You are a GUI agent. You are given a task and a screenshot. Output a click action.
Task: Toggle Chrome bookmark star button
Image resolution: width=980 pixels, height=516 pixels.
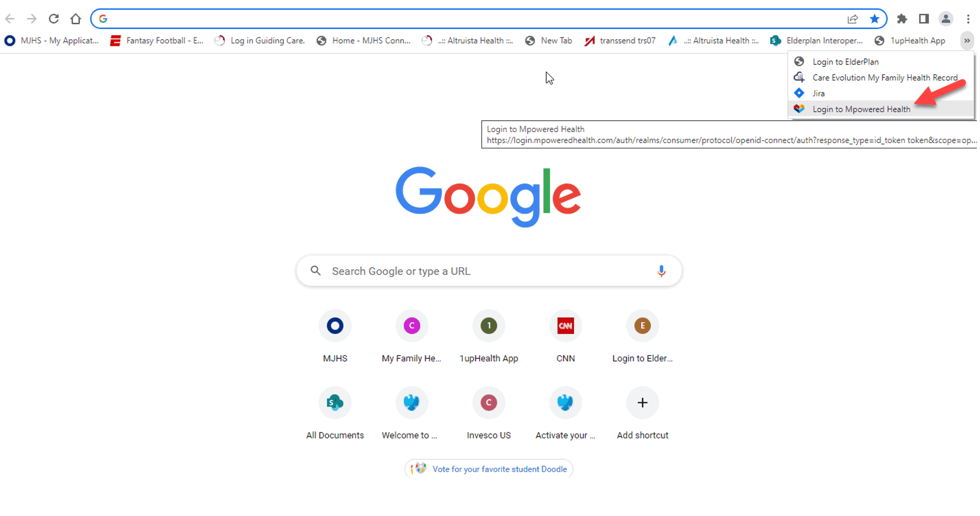click(875, 19)
